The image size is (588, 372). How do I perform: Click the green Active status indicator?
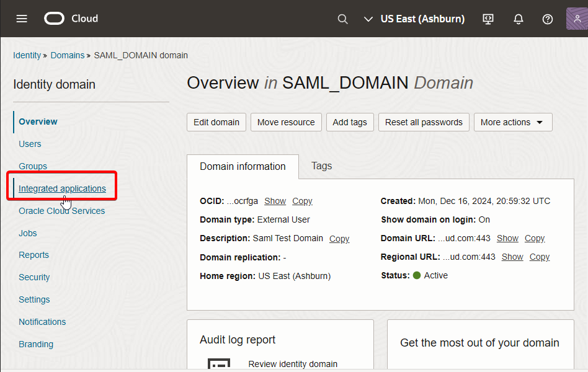point(417,275)
